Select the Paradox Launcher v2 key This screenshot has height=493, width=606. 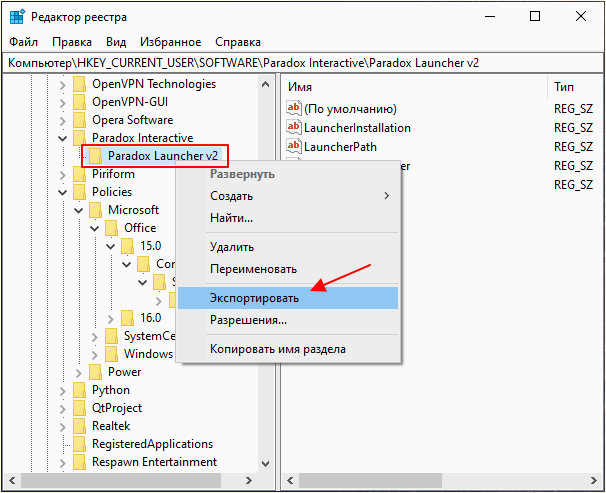[163, 156]
